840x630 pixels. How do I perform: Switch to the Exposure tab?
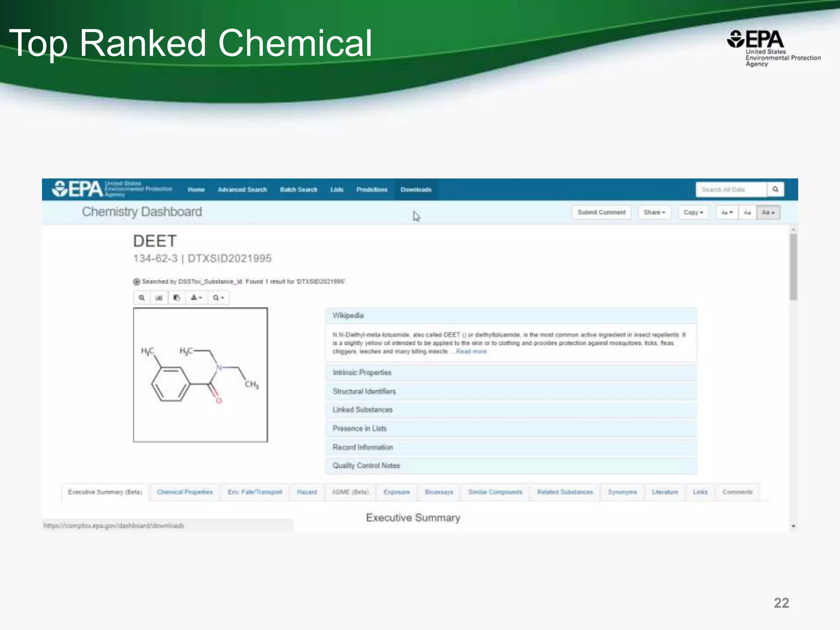click(397, 492)
